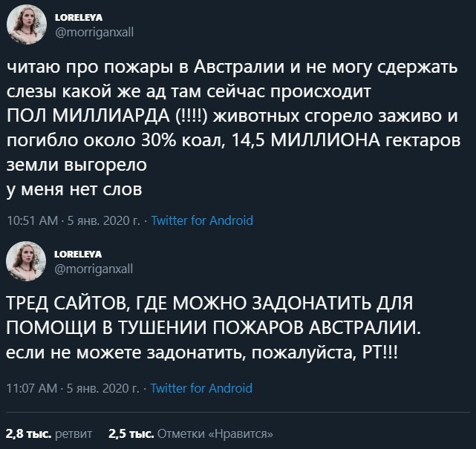The image size is (476, 449).
Task: Click the 10:51 AM timestamp
Action: tap(31, 220)
